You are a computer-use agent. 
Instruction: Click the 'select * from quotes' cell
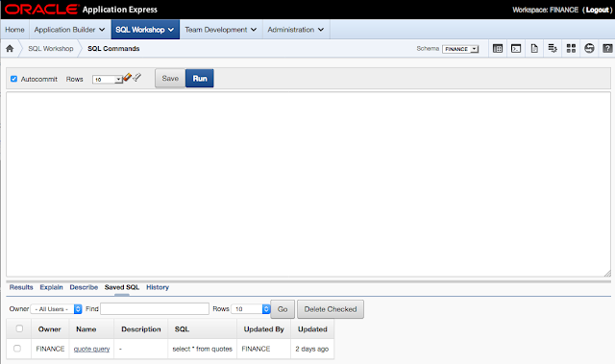(x=203, y=349)
